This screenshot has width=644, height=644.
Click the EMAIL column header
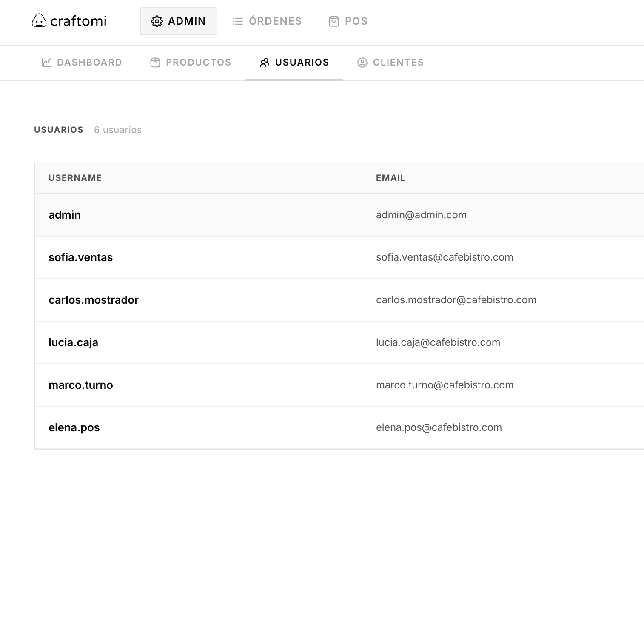pos(390,178)
